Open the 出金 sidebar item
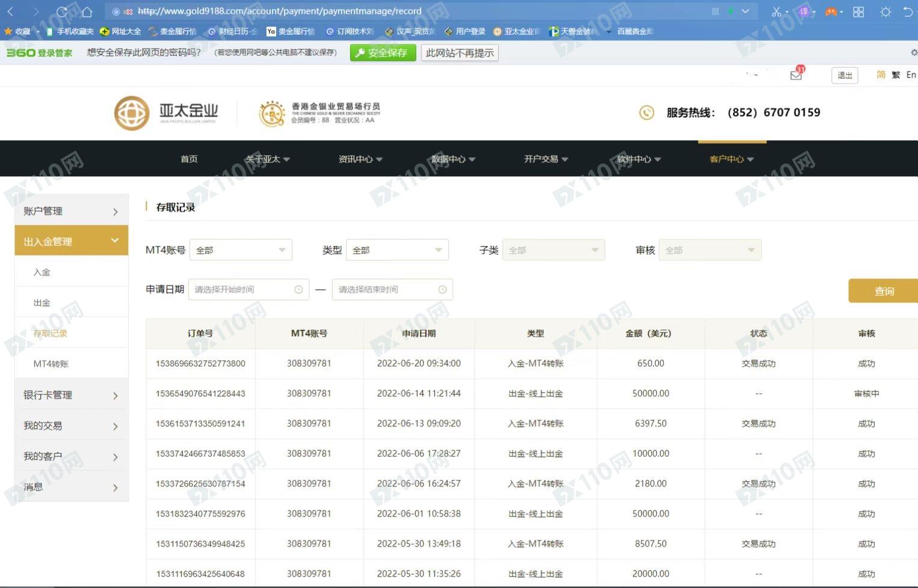918x588 pixels. click(72, 302)
